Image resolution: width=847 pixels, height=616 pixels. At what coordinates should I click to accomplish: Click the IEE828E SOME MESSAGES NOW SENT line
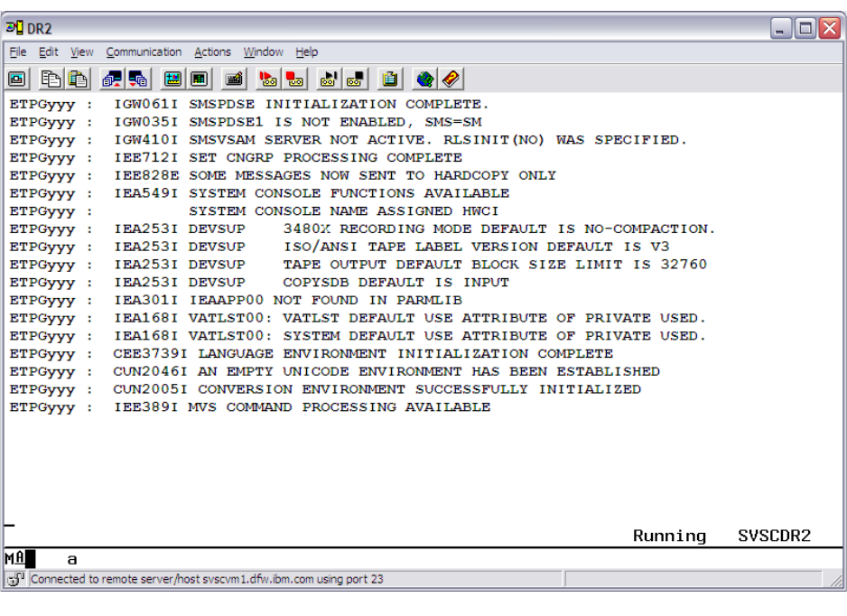tap(283, 175)
